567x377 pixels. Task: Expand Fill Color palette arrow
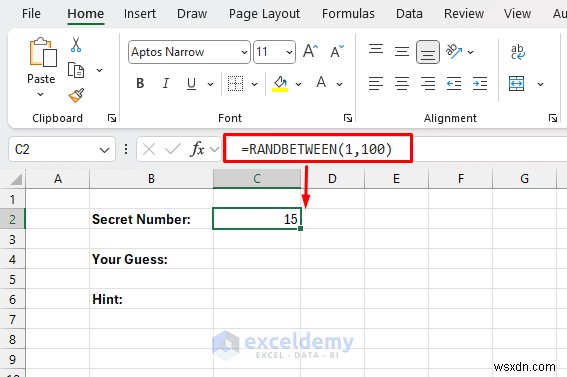(x=298, y=84)
